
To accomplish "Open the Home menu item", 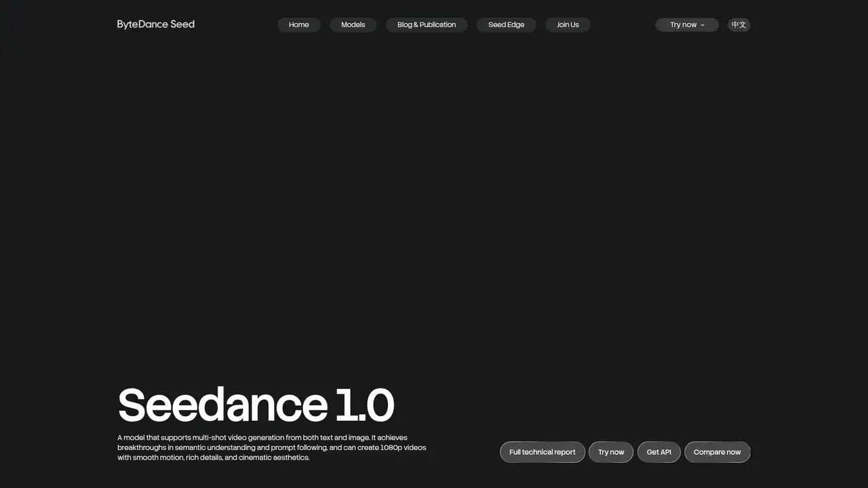I will (x=299, y=25).
